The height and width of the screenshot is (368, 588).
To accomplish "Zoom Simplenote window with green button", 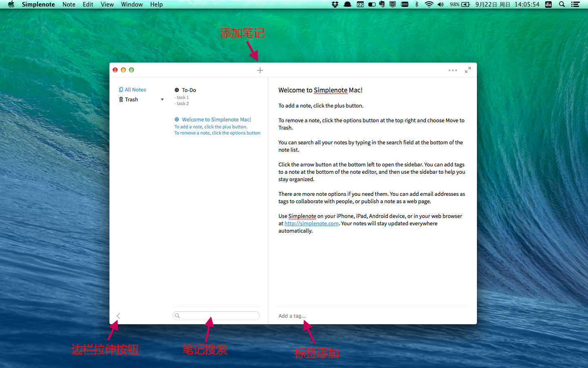I will click(131, 70).
